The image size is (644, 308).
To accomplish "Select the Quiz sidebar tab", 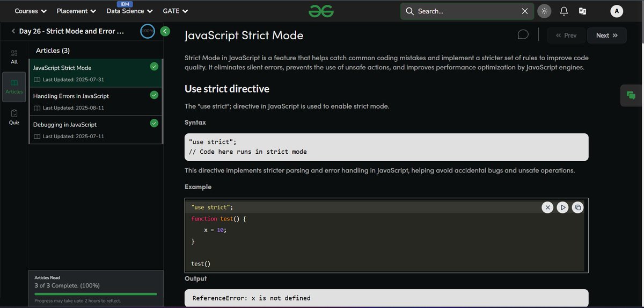I will coord(14,117).
